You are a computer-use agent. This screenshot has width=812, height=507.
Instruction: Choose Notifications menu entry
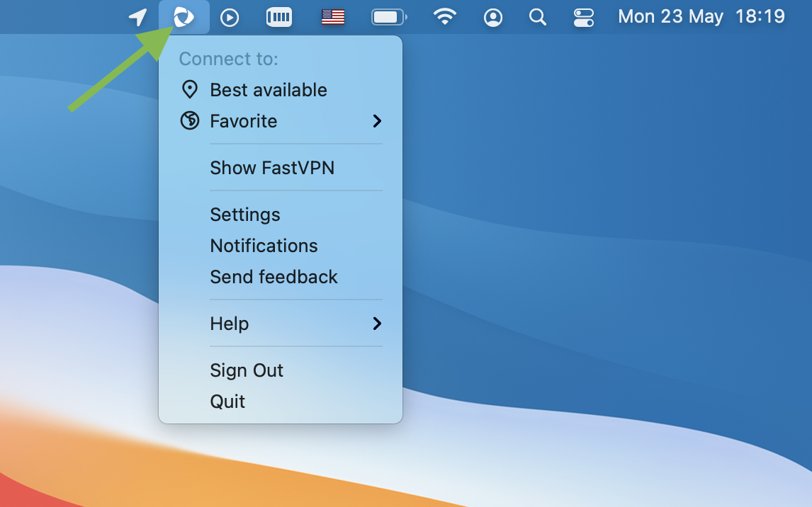280,246
